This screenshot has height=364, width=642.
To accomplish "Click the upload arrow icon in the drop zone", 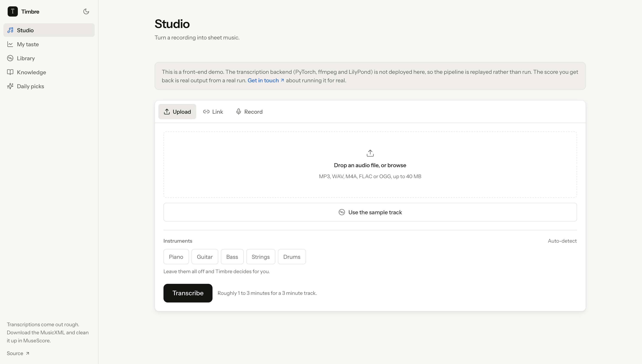I will coord(370,153).
